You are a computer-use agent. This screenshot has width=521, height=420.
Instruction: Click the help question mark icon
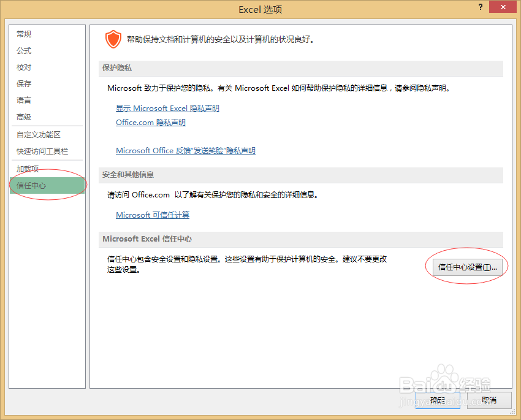point(480,7)
